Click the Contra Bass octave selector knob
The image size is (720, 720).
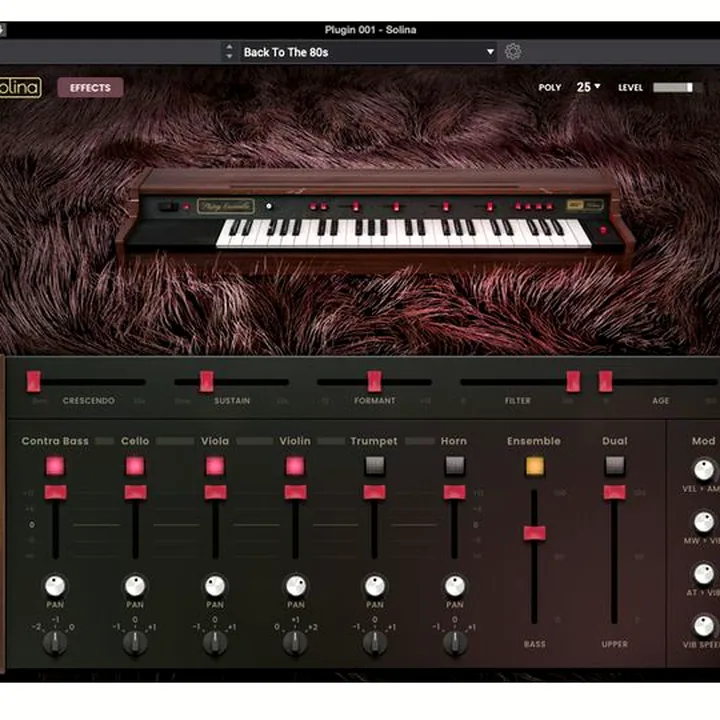click(55, 642)
